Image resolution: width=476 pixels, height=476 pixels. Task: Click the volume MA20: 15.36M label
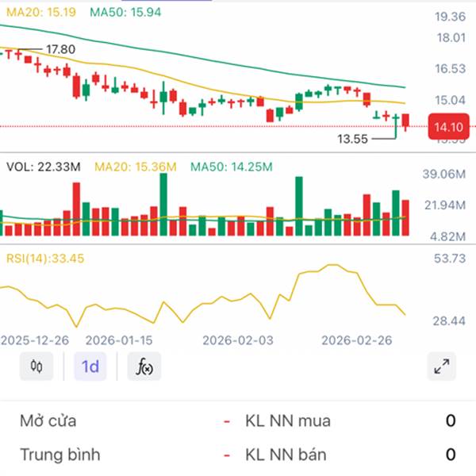click(x=136, y=167)
